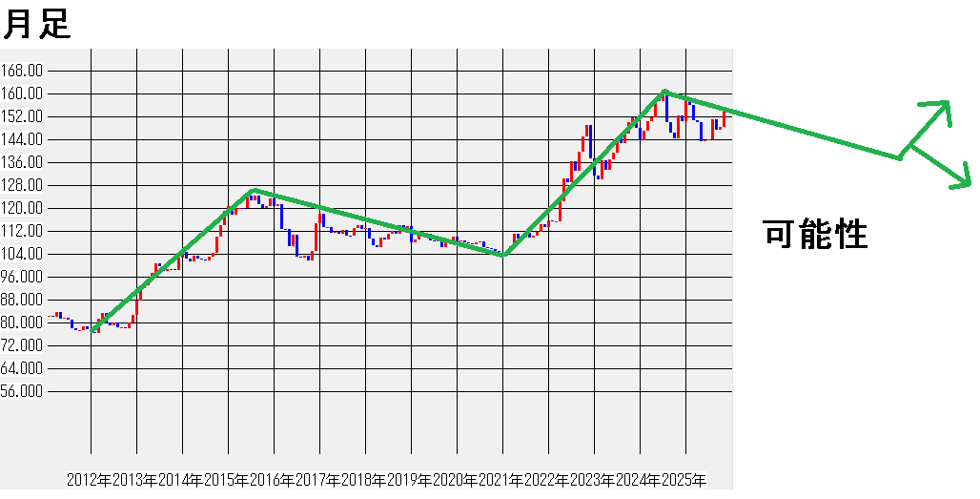Click the 月足 chart title
The width and height of the screenshot is (980, 499).
point(36,23)
